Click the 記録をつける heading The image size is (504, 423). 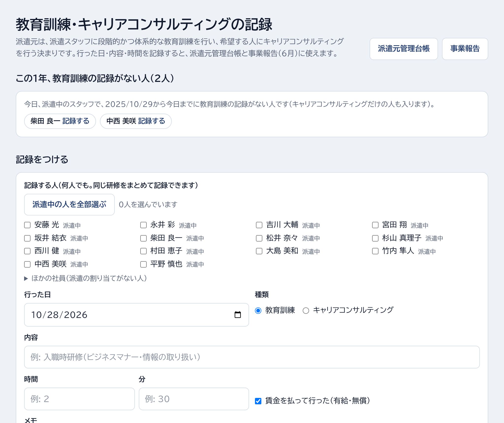(x=42, y=159)
